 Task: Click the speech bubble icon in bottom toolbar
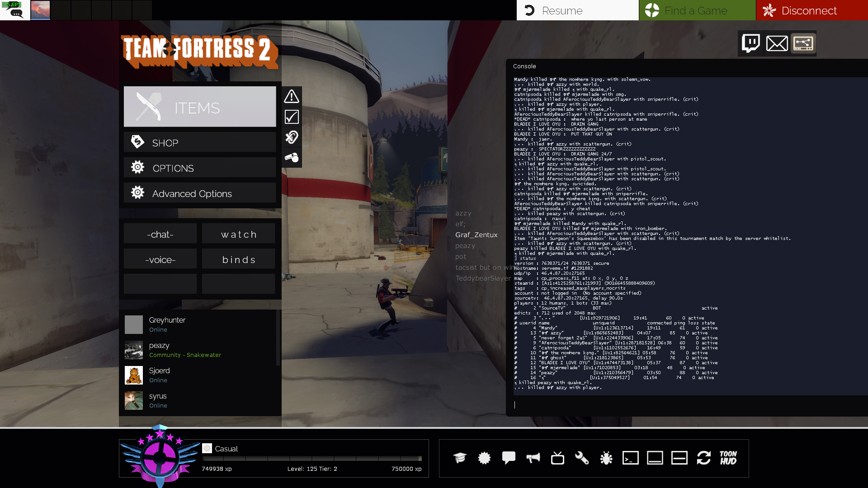pyautogui.click(x=509, y=458)
